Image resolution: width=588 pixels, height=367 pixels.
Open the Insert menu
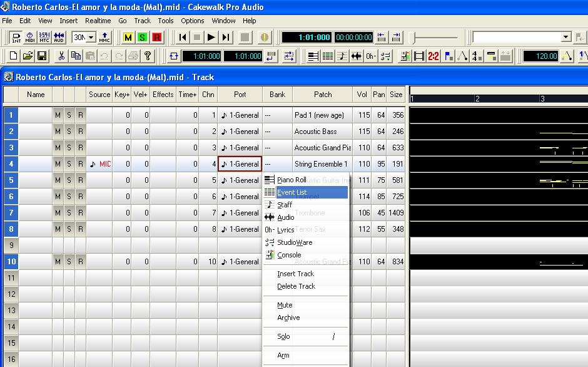[69, 21]
